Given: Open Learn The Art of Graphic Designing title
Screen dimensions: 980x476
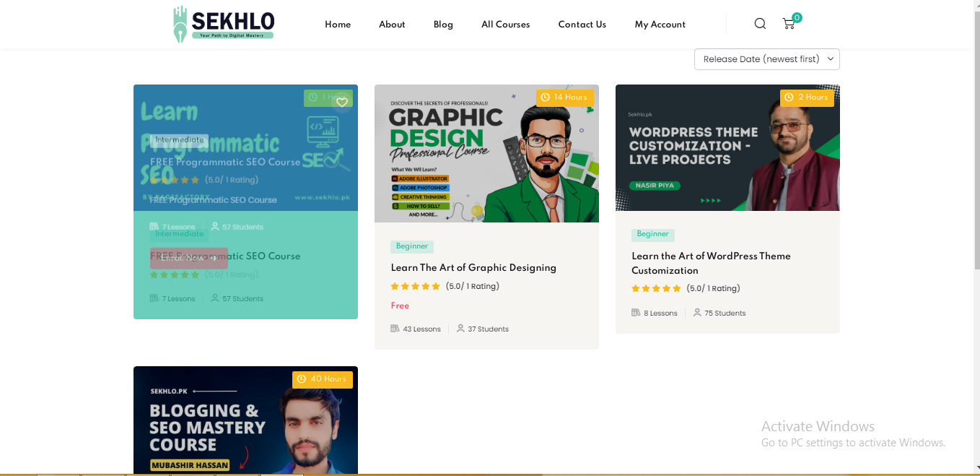Looking at the screenshot, I should coord(473,268).
